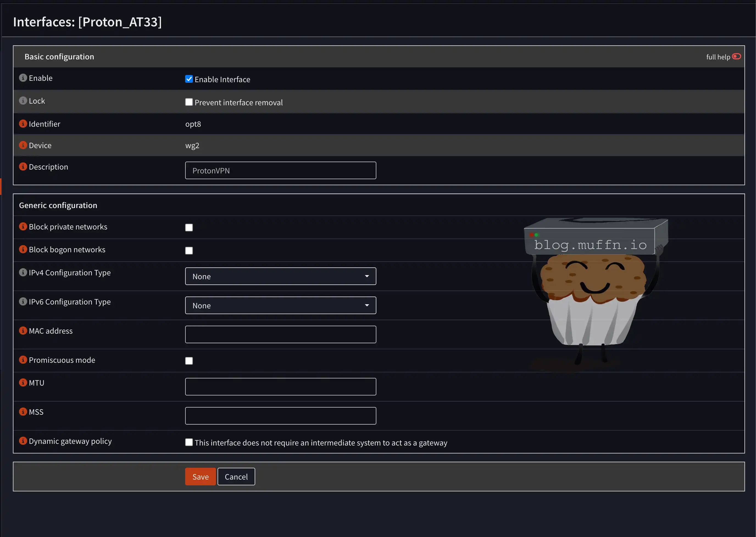Expand the IPv6 Configuration Type dropdown
Viewport: 756px width, 537px height.
(x=280, y=306)
